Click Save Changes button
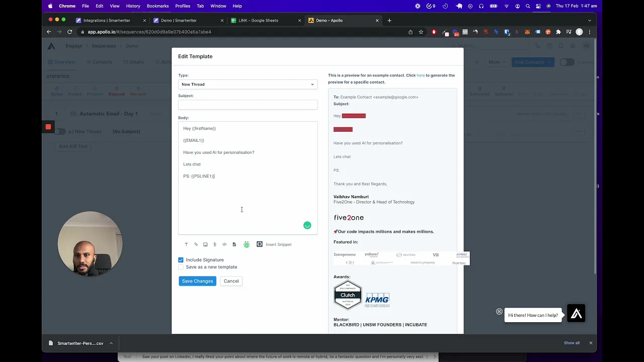644x362 pixels. tap(197, 281)
